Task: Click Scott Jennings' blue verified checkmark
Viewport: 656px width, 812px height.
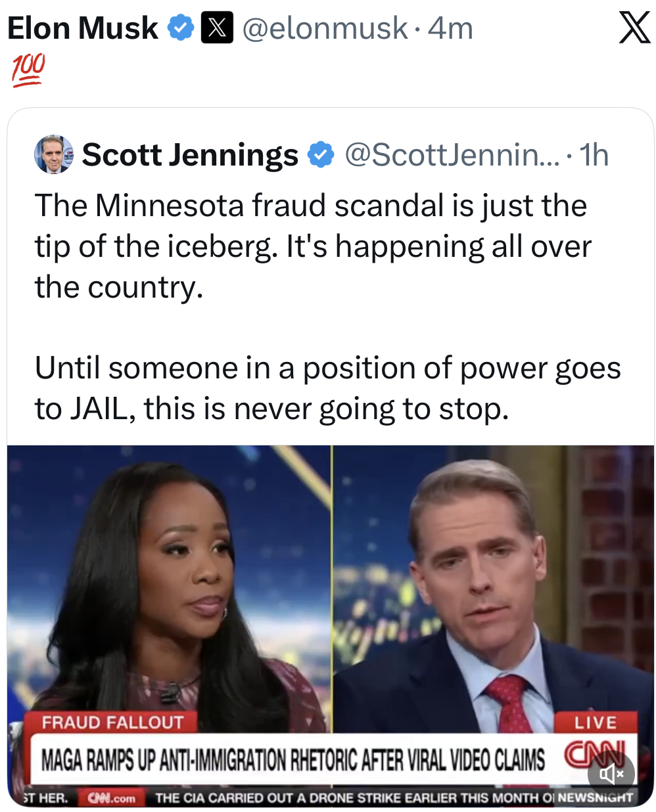Action: pyautogui.click(x=321, y=155)
